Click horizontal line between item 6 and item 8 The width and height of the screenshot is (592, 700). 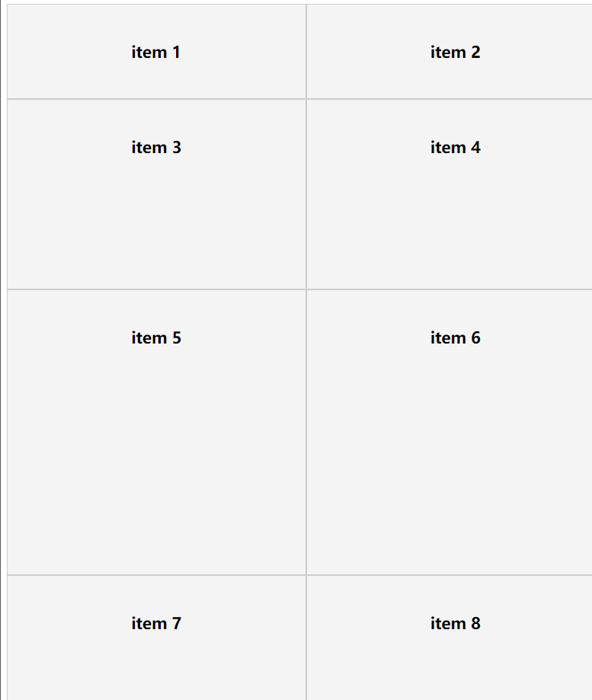455,575
